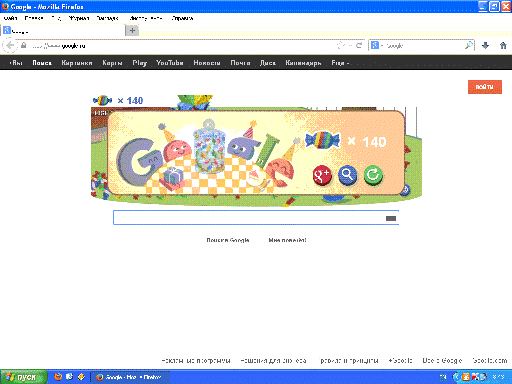The width and height of the screenshot is (512, 384).
Task: Click the browser back arrow button
Action: (x=10, y=46)
